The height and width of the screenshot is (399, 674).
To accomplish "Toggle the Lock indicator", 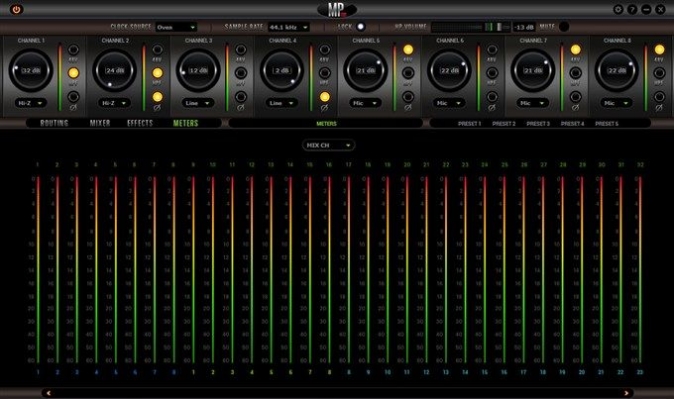I will point(360,27).
